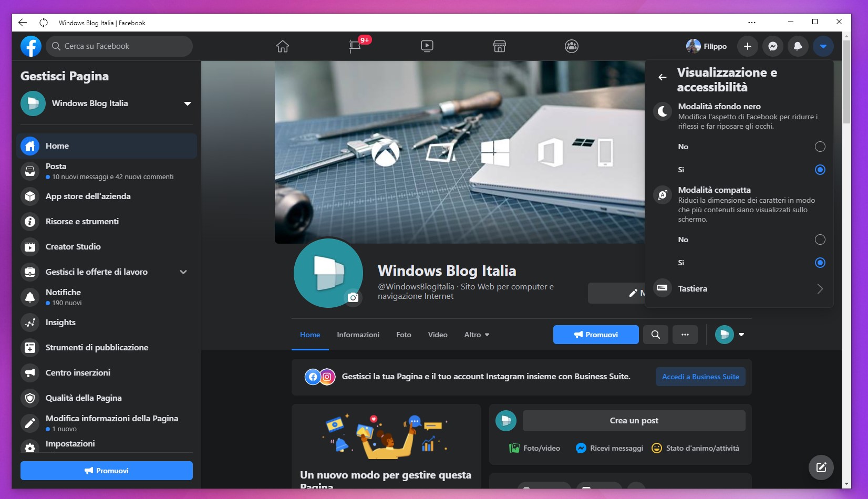Click the Crea un post field
The width and height of the screenshot is (868, 499).
[634, 421]
